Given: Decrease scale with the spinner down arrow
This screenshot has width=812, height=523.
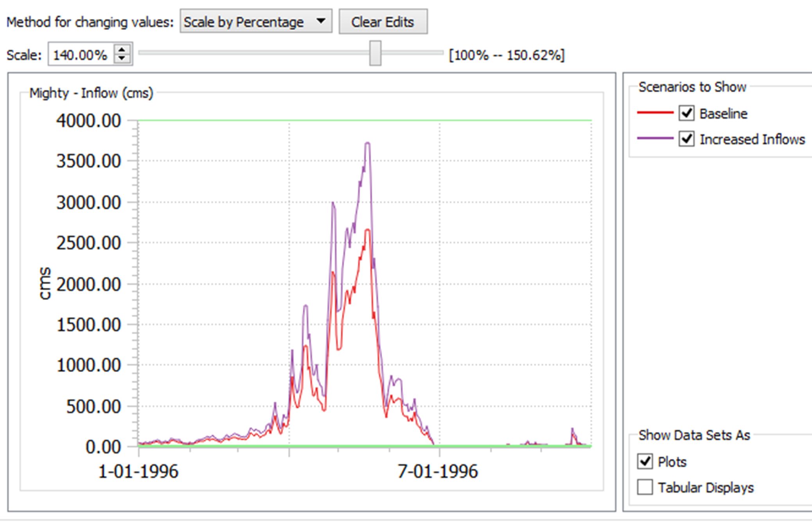Looking at the screenshot, I should point(122,58).
